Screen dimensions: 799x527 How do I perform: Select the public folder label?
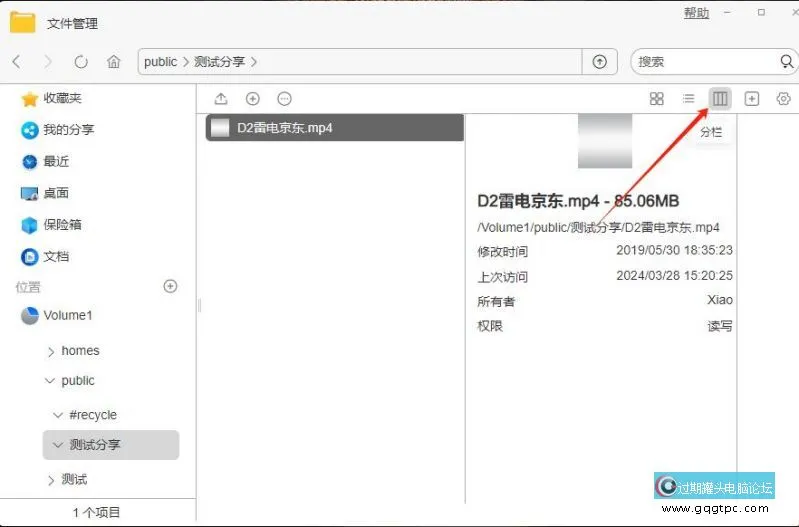click(x=78, y=381)
